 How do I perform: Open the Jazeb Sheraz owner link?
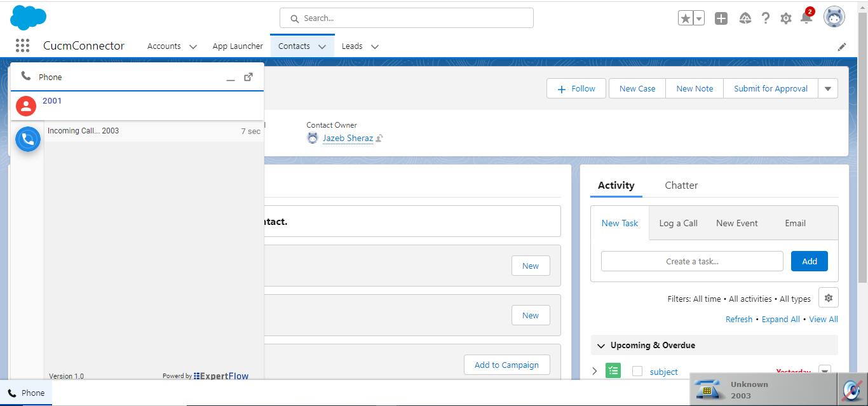pos(348,138)
